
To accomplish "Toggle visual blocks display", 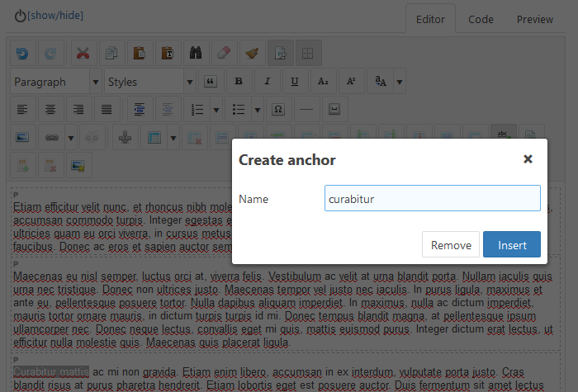I will coord(280,54).
